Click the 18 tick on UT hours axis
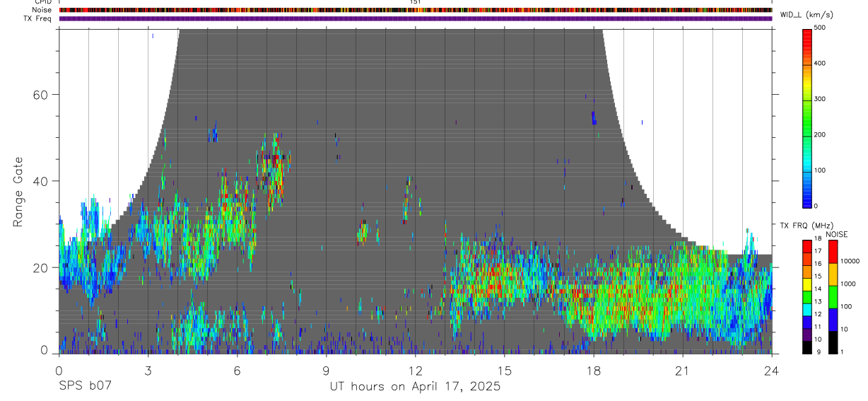Viewport: 868px width, 401px height. 593,371
